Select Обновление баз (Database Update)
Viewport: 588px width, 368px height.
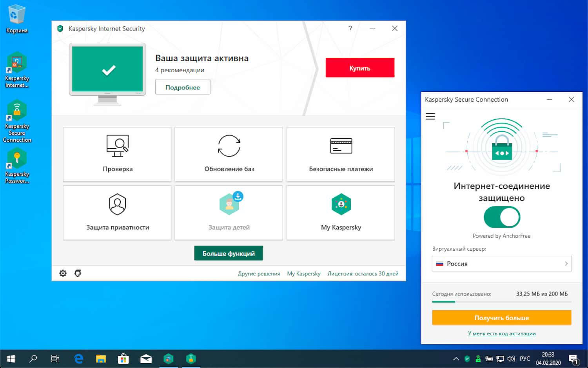pos(229,154)
